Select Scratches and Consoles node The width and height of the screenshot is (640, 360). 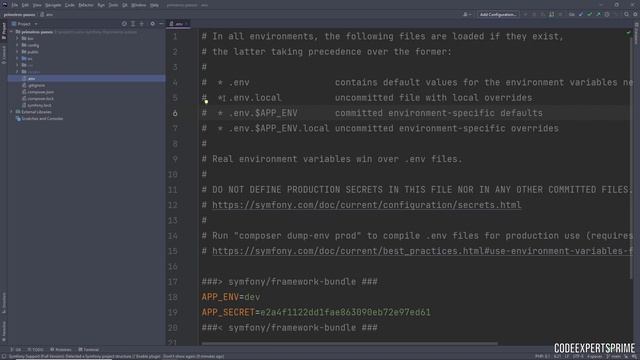click(x=39, y=118)
